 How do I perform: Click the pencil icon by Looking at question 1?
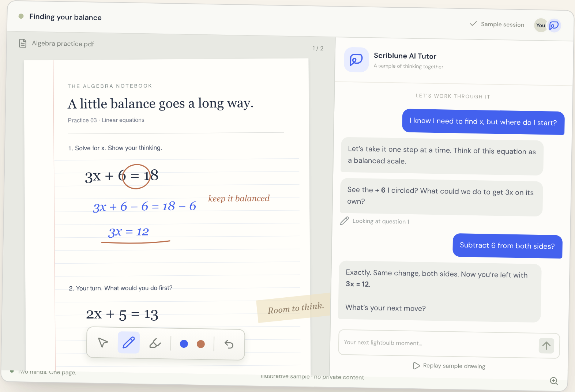[345, 220]
